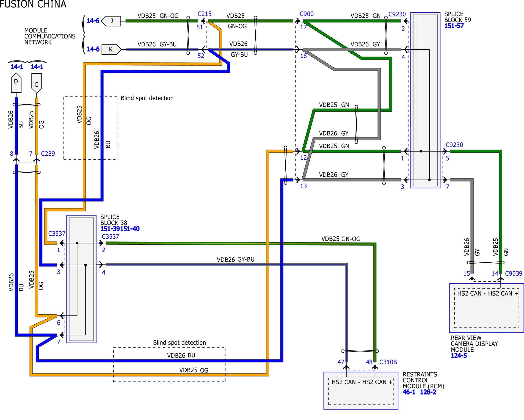Screen dimensions: 524x420
Task: Select the VDB26 GY-BU label beside connector K
Action: pyautogui.click(x=157, y=44)
